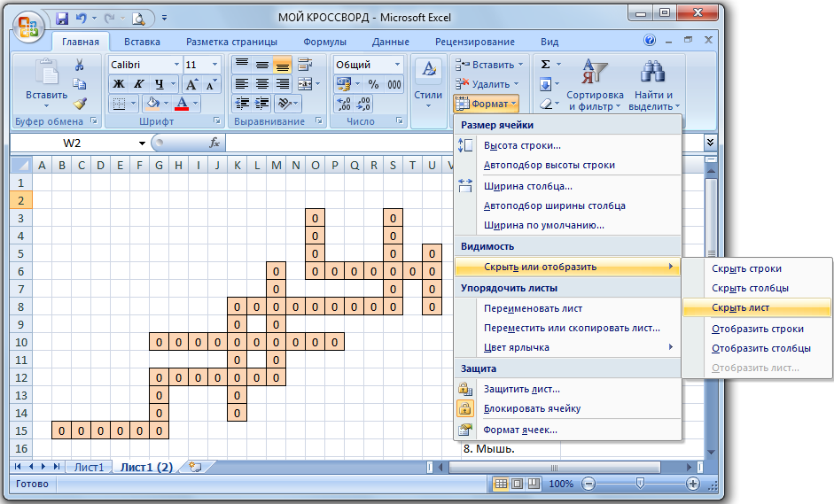
Task: Apply percent style formatting
Action: click(x=373, y=84)
